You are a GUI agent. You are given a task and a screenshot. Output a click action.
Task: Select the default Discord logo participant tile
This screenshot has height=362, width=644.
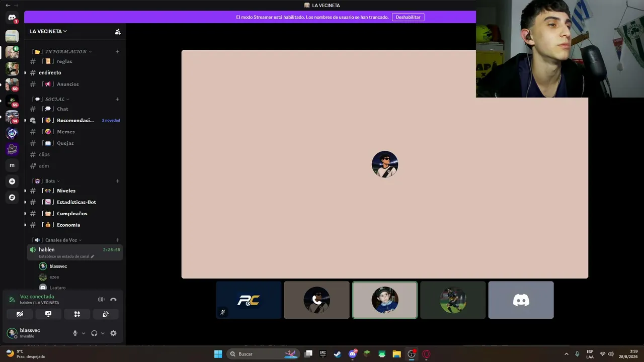pos(521,300)
